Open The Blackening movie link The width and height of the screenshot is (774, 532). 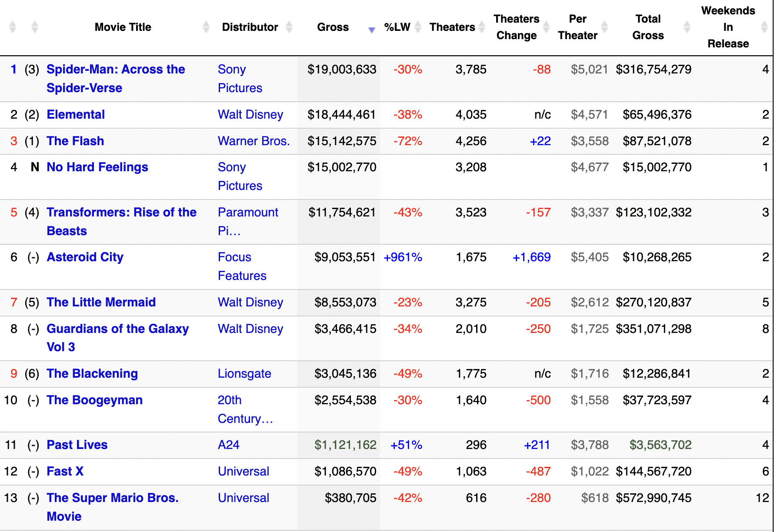click(x=92, y=373)
